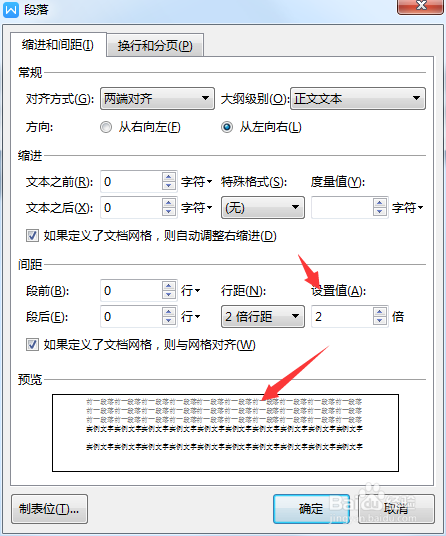Viewport: 446px width, 536px height.
Task: Select the 缩进和间距 tab
Action: pos(58,44)
